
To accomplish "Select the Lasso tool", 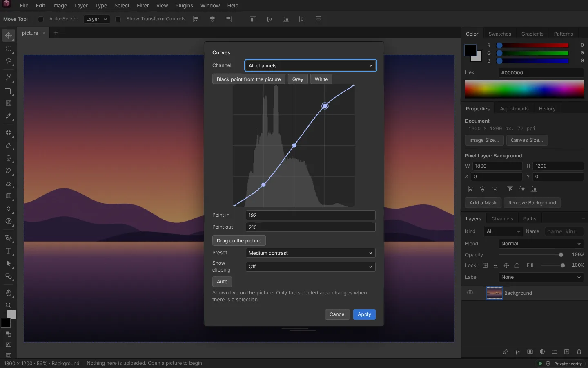I will (9, 61).
